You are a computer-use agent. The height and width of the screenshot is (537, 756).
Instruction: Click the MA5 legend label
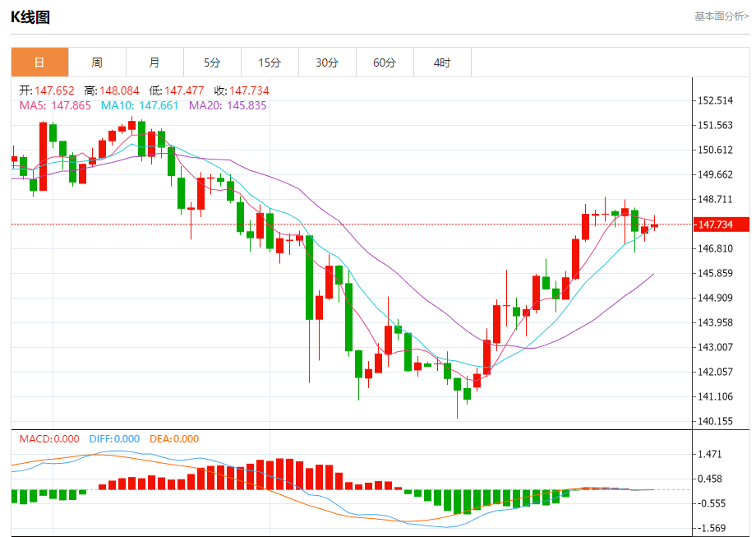pyautogui.click(x=55, y=105)
